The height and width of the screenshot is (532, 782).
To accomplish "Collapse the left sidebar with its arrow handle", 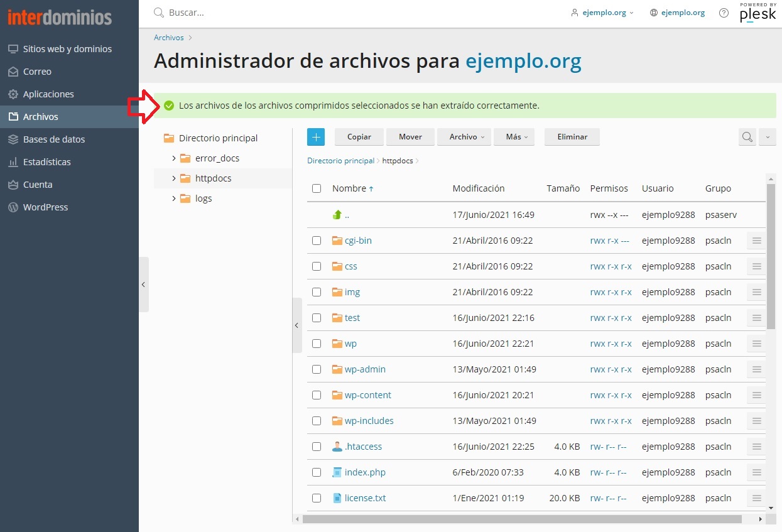I will pyautogui.click(x=143, y=285).
